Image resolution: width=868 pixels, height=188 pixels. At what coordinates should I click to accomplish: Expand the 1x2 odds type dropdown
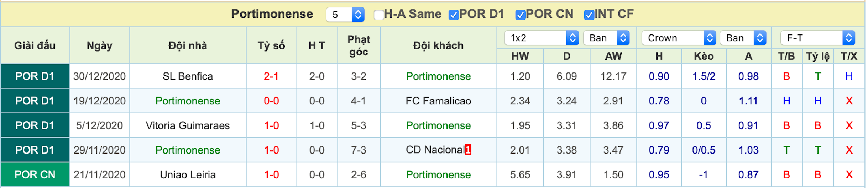(x=542, y=38)
